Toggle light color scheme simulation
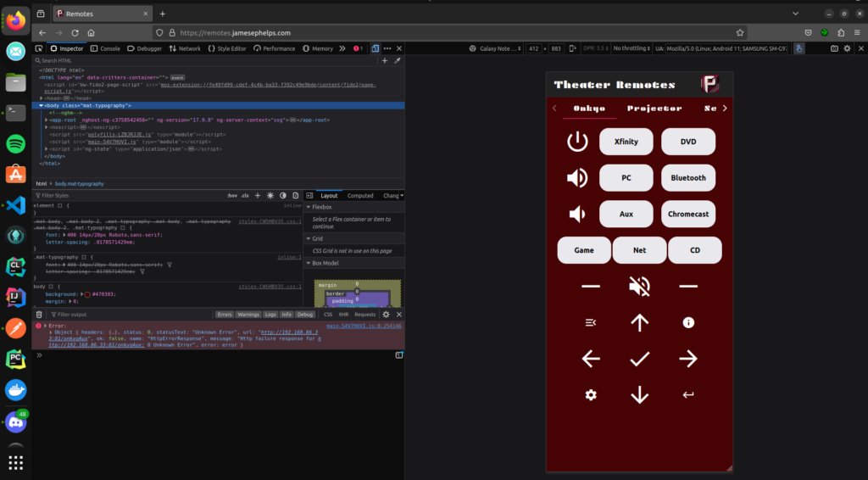Viewport: 868px width, 480px height. click(x=270, y=195)
